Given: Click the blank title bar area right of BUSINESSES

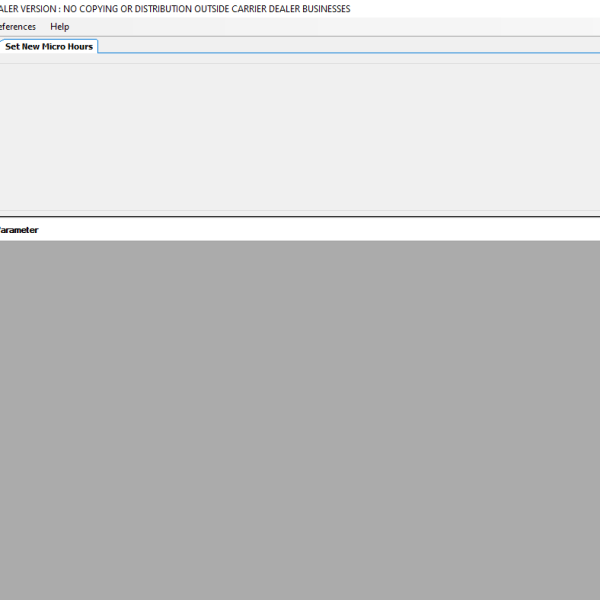Looking at the screenshot, I should coord(470,9).
